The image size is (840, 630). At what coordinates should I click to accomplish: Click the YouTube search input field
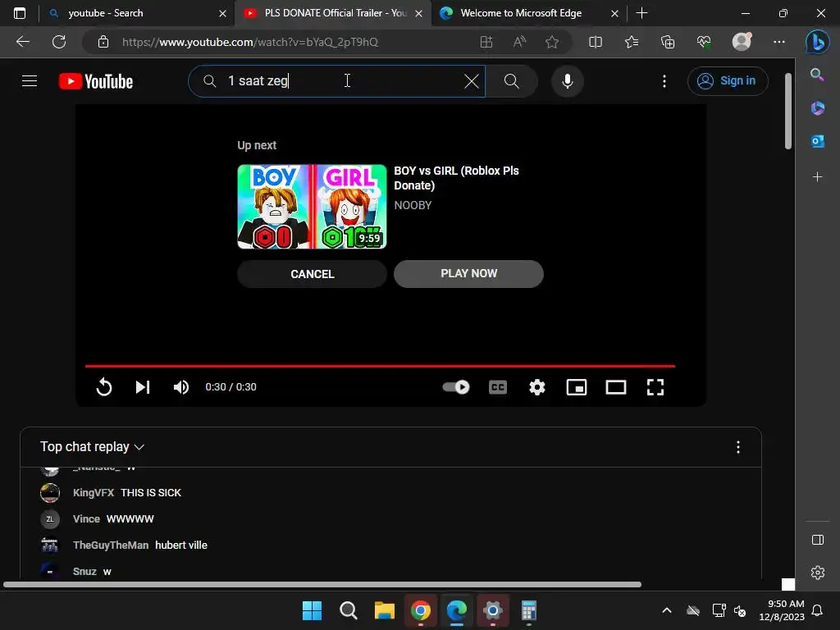[x=336, y=81]
